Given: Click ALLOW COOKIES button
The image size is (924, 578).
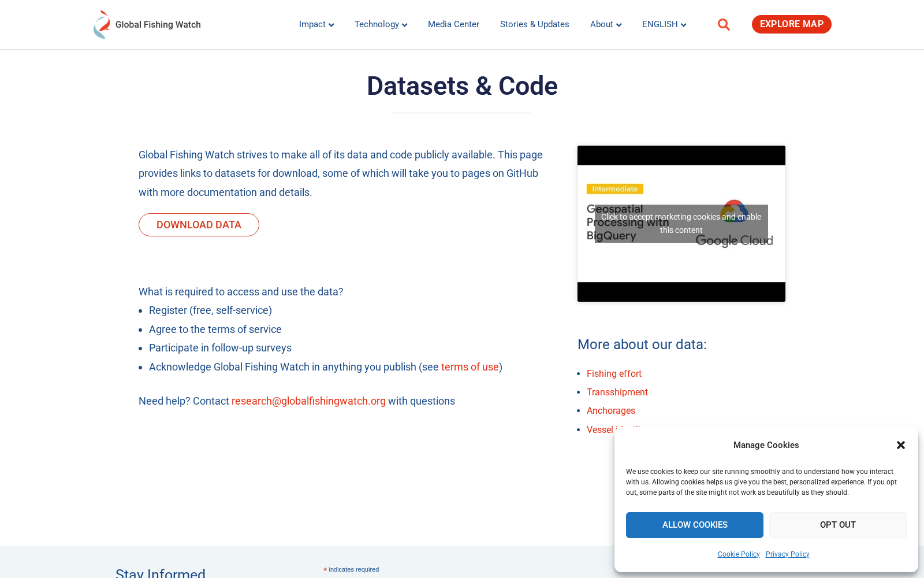Looking at the screenshot, I should coord(695,525).
